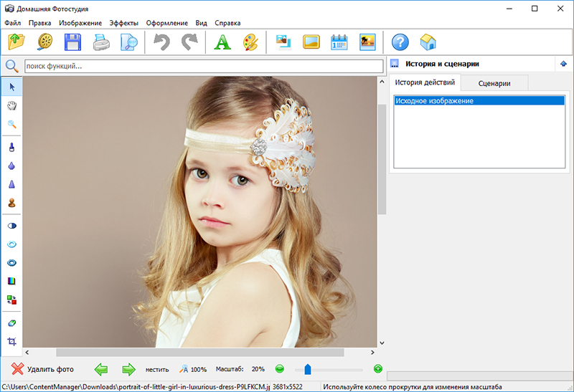Click the 3681x5522 dimensions in status bar
Viewport: 574px width, 392px height.
[288, 386]
